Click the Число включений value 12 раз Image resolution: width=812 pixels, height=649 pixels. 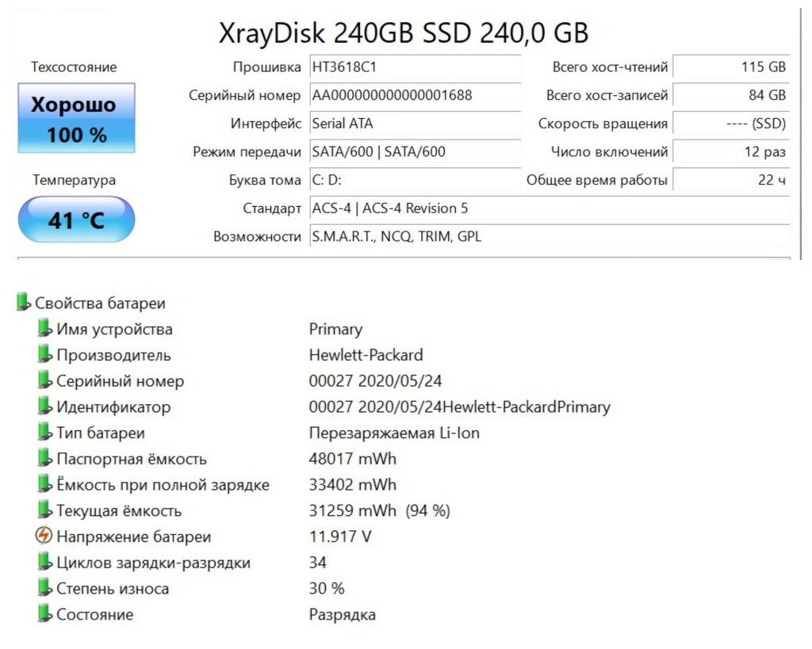point(731,151)
